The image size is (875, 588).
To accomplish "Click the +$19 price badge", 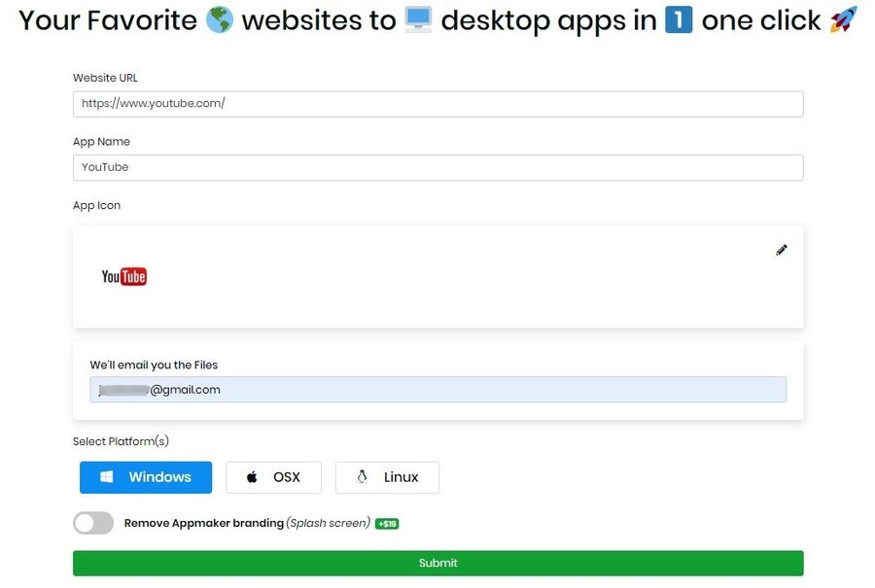I will tap(387, 523).
